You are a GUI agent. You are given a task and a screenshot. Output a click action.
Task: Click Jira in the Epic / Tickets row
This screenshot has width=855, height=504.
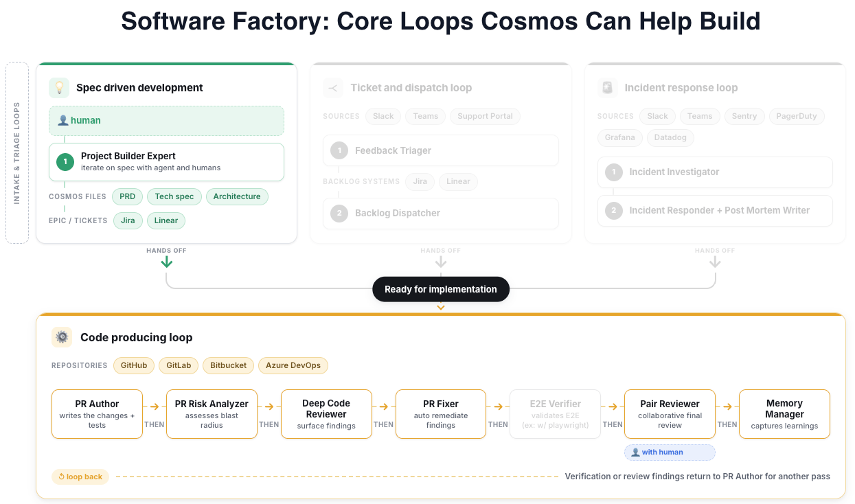tap(128, 220)
